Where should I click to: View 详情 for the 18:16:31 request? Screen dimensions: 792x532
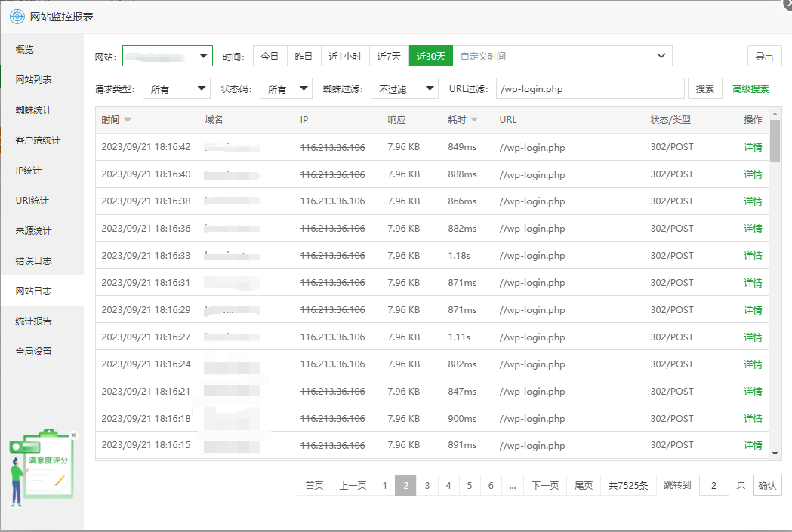(753, 283)
